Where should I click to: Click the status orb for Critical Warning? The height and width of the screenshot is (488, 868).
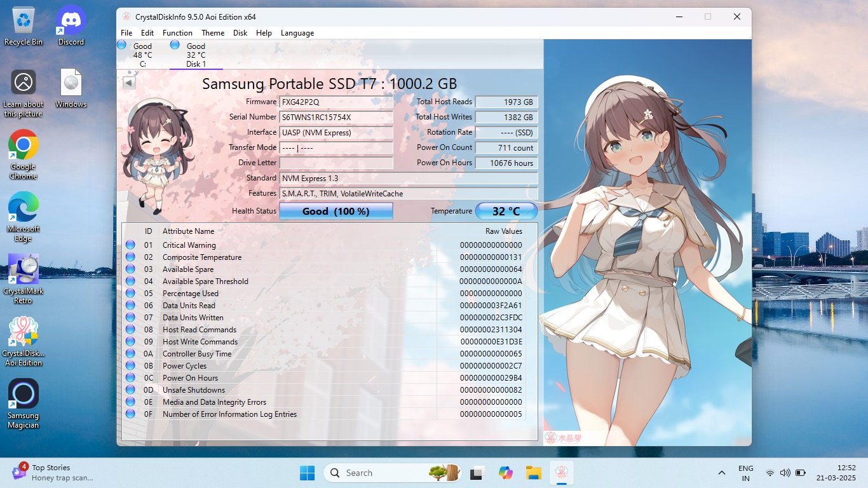[130, 245]
